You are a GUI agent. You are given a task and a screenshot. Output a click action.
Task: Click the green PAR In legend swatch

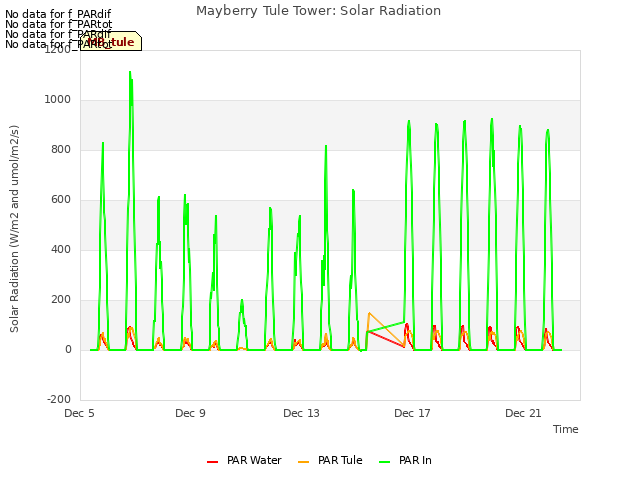coord(384,462)
